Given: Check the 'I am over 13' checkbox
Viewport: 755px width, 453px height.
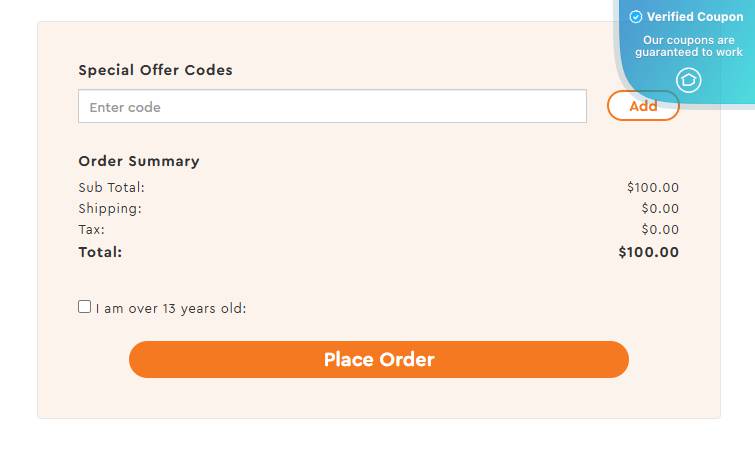Looking at the screenshot, I should coord(84,307).
